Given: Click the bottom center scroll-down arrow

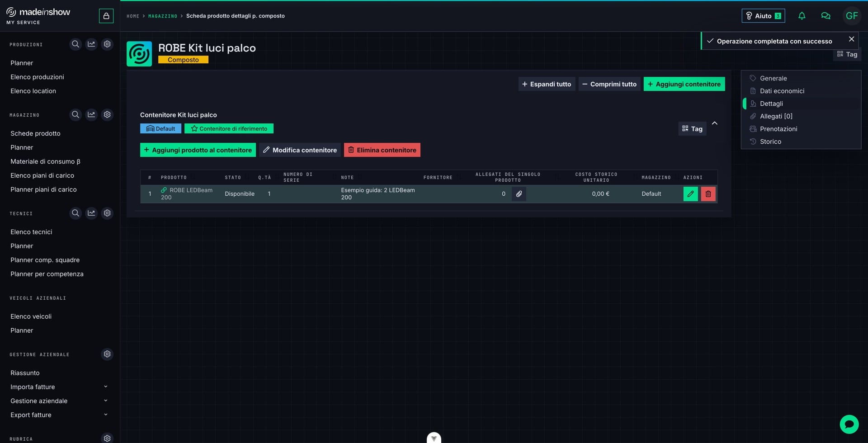Looking at the screenshot, I should (x=434, y=438).
